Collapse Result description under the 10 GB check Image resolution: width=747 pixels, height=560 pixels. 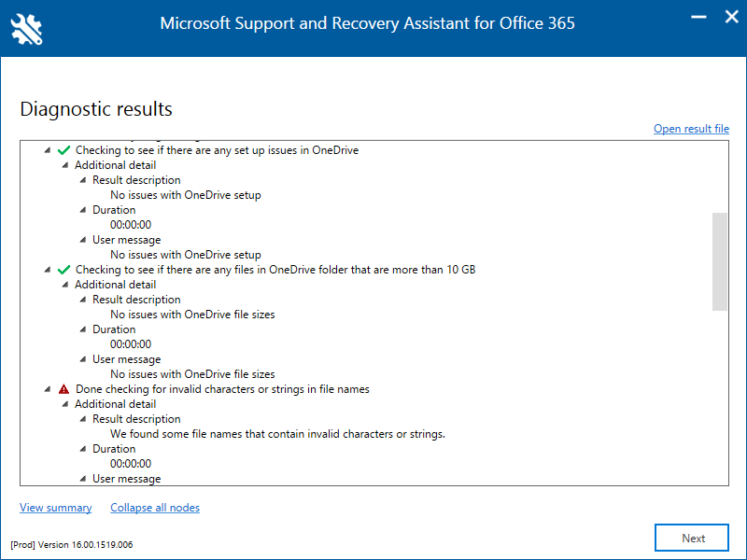82,300
